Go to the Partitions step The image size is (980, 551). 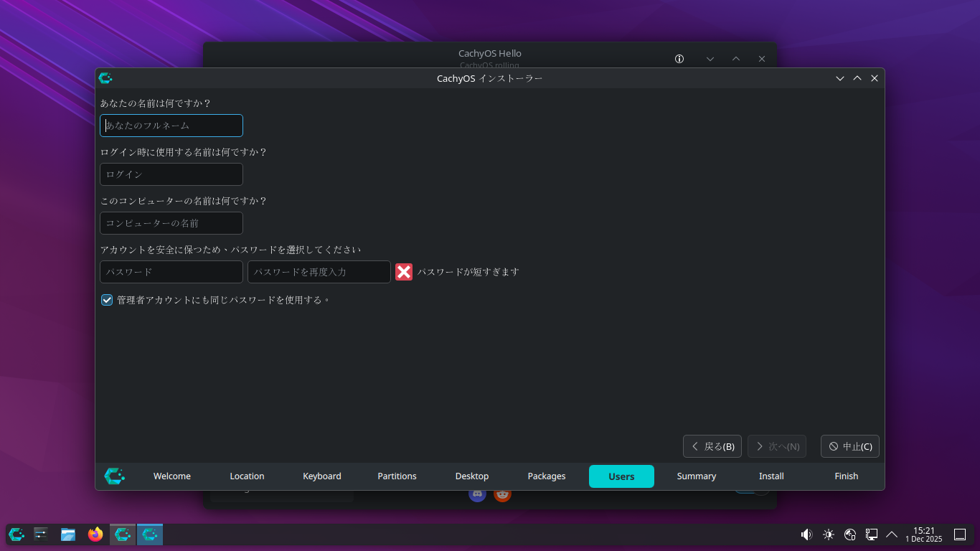(397, 476)
